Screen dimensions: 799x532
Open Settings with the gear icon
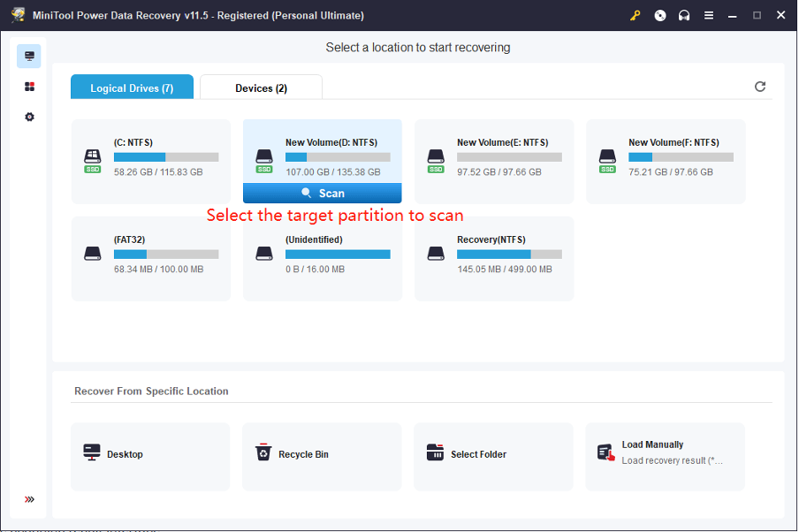click(x=29, y=116)
